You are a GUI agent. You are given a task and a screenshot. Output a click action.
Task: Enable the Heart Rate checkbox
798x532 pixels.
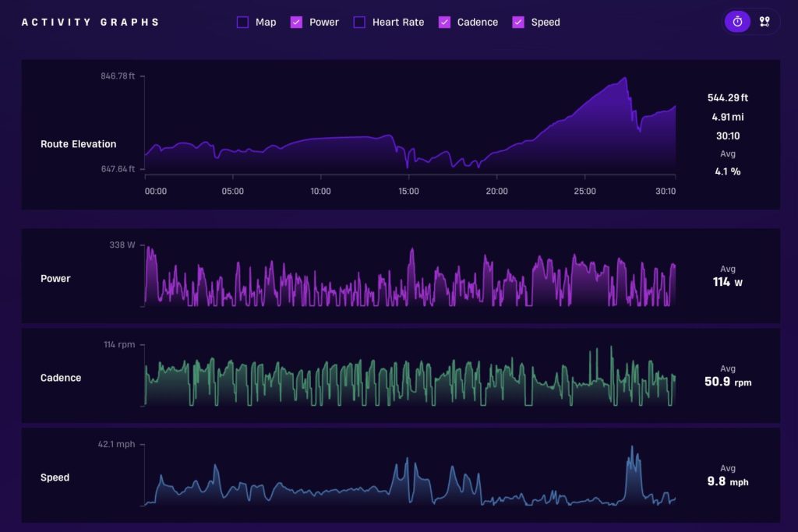tap(359, 23)
